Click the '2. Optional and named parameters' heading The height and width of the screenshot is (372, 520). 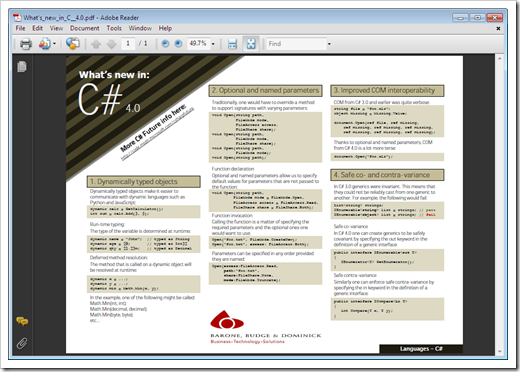point(266,91)
